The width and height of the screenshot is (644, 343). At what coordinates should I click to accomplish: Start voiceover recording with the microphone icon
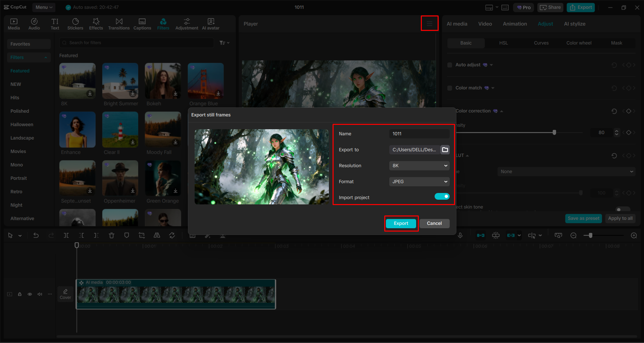coord(460,235)
